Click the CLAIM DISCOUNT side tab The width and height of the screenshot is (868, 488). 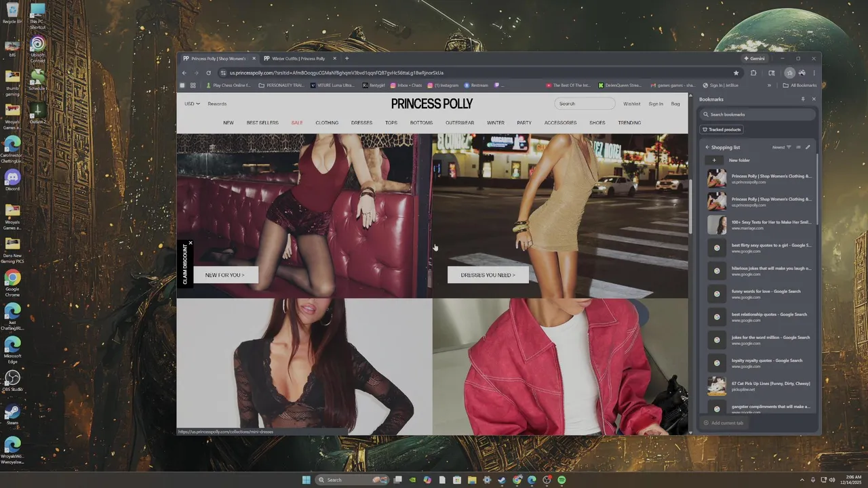tap(184, 266)
